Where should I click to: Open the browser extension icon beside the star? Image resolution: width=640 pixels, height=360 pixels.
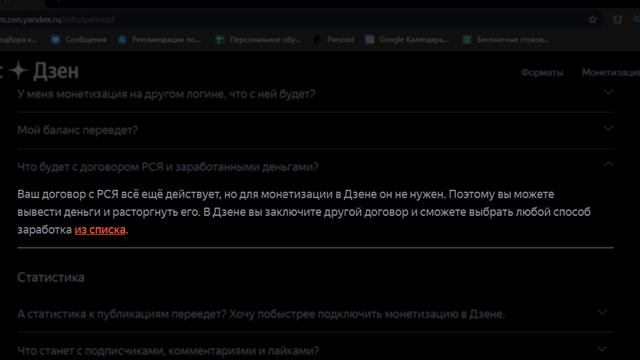point(617,19)
